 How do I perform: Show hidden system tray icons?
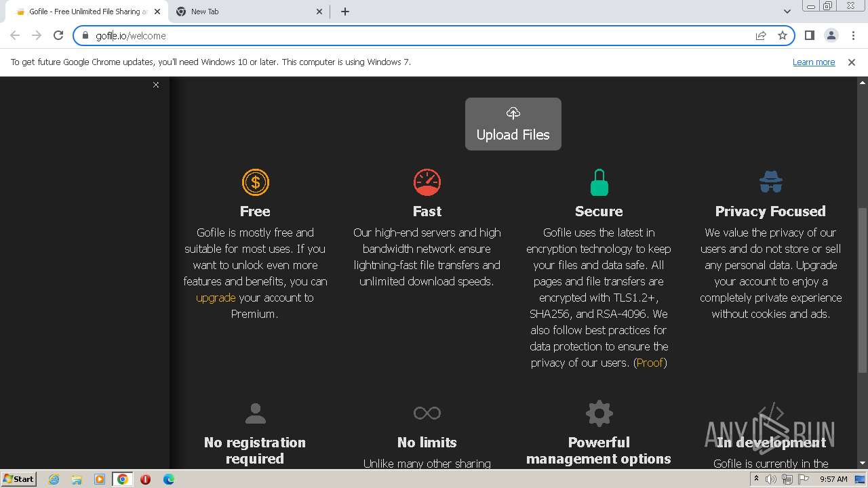pos(756,479)
